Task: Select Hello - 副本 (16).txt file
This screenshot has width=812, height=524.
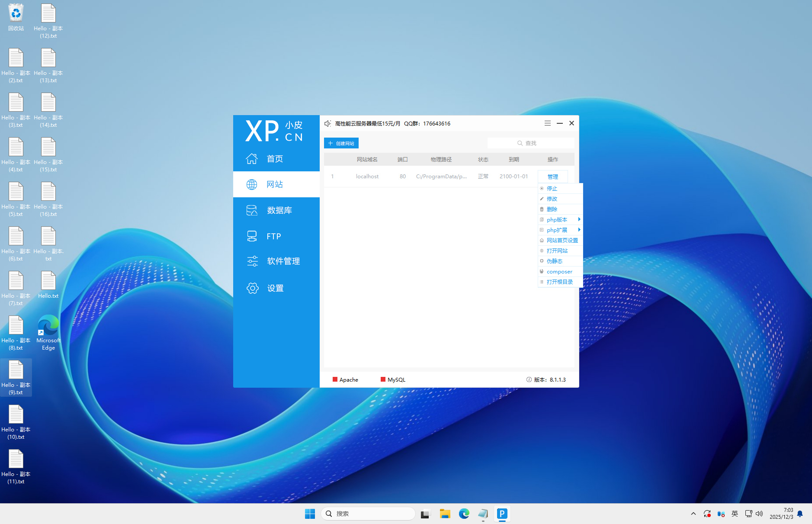Action: tap(48, 199)
